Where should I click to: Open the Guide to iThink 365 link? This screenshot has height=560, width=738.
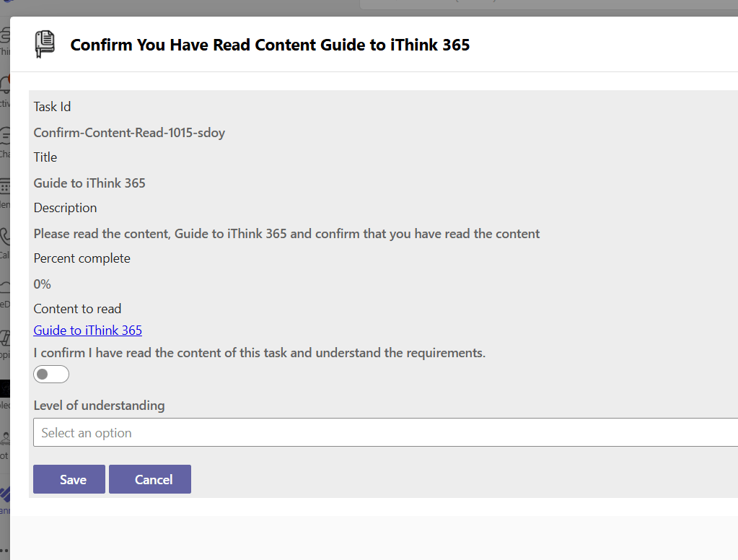tap(87, 331)
